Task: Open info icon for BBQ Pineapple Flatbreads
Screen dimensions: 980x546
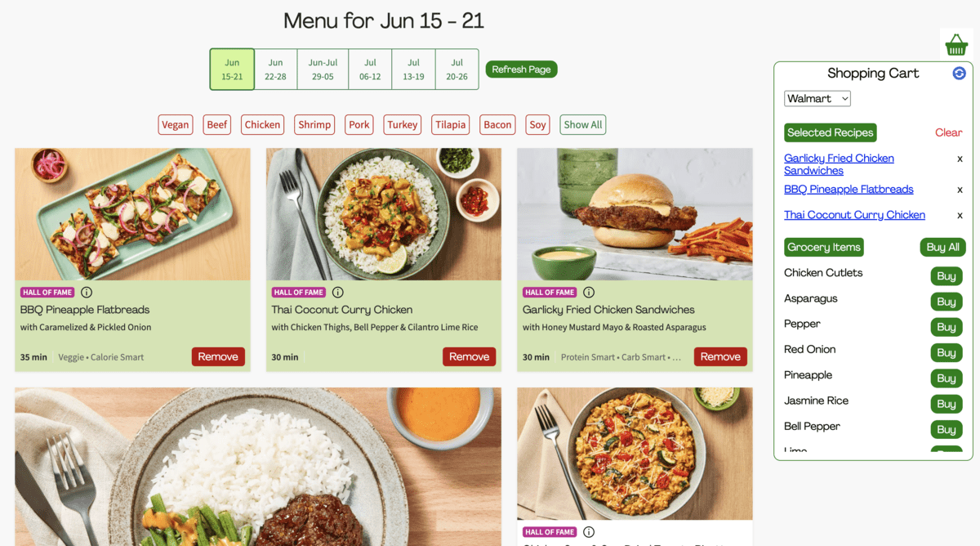Action: 87,293
